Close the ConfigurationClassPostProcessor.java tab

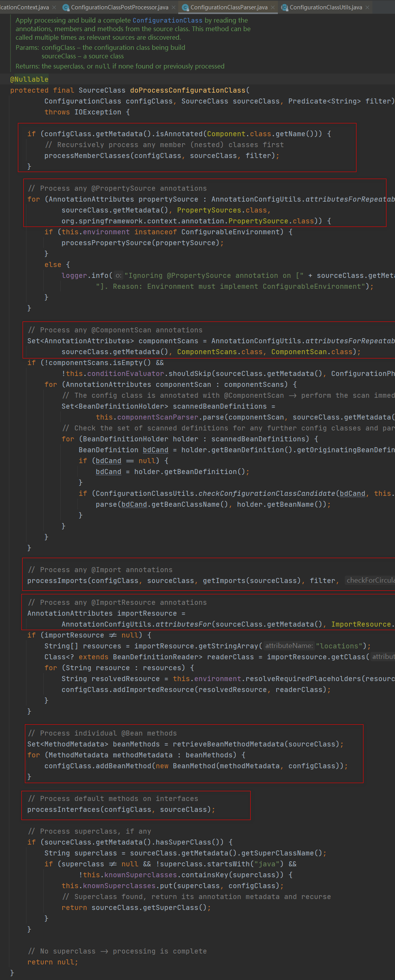[x=174, y=7]
